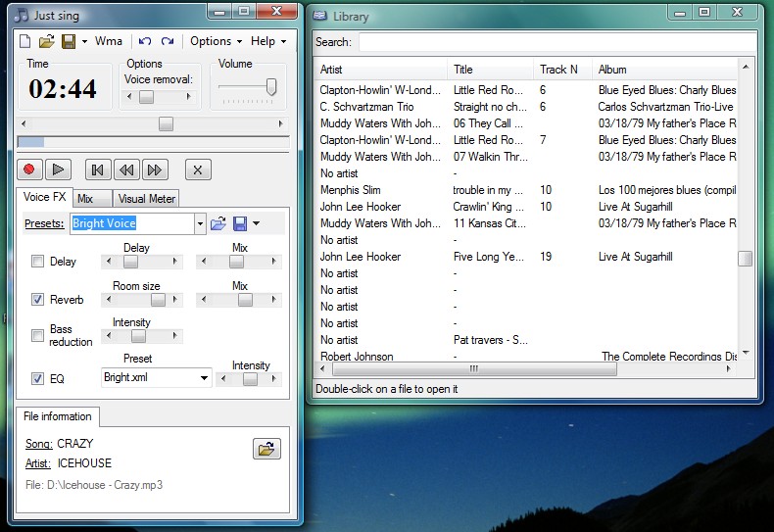Expand the Presets combo box dropdown
This screenshot has width=774, height=532.
pos(200,223)
